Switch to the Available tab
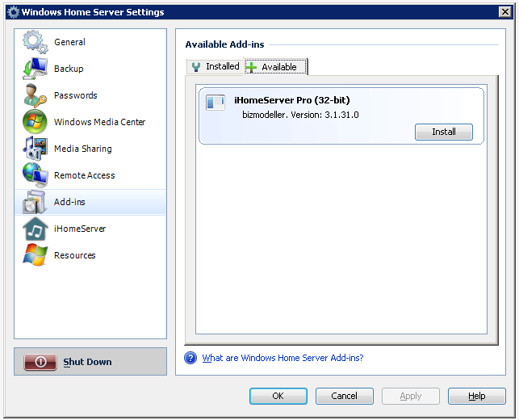Viewport: 519px width, 420px height. pyautogui.click(x=276, y=67)
